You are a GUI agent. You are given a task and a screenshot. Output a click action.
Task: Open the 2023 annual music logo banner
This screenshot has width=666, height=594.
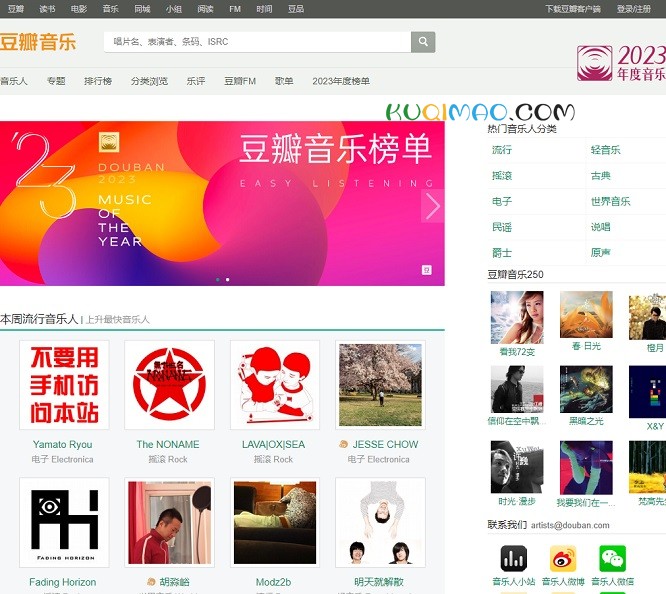pos(621,63)
